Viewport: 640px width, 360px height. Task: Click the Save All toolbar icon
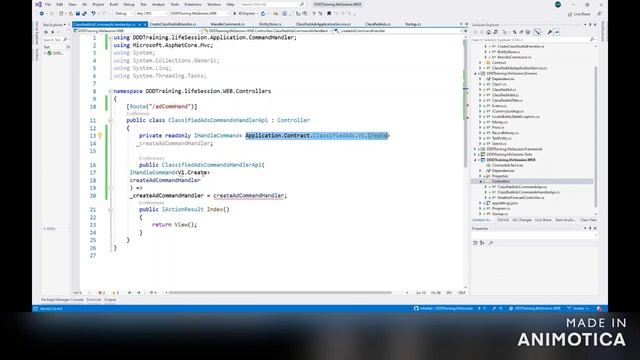84,13
